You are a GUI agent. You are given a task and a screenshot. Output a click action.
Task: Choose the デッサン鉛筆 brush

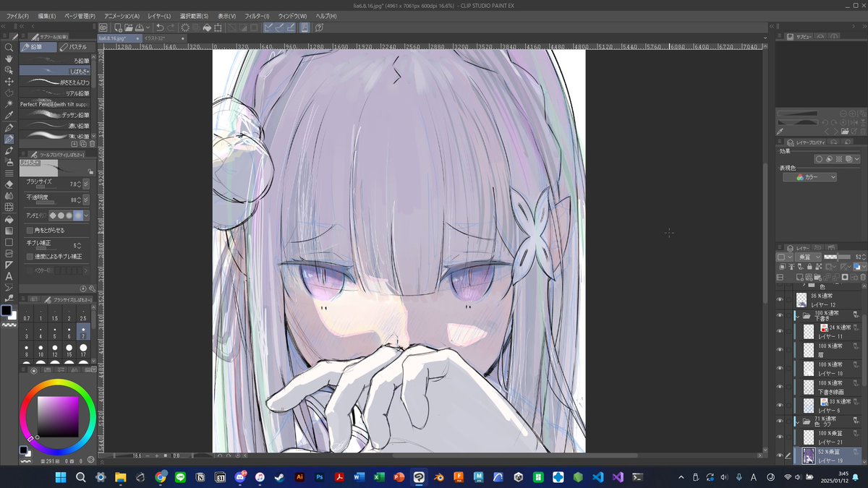coord(55,115)
